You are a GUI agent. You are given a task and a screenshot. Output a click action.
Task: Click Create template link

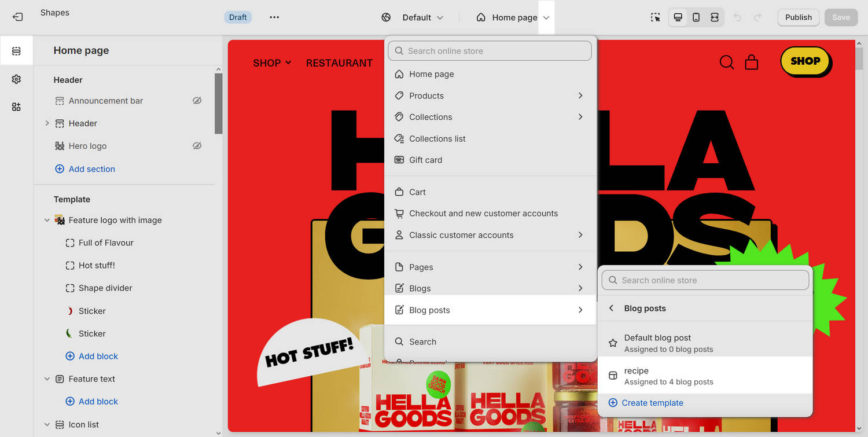coord(646,403)
